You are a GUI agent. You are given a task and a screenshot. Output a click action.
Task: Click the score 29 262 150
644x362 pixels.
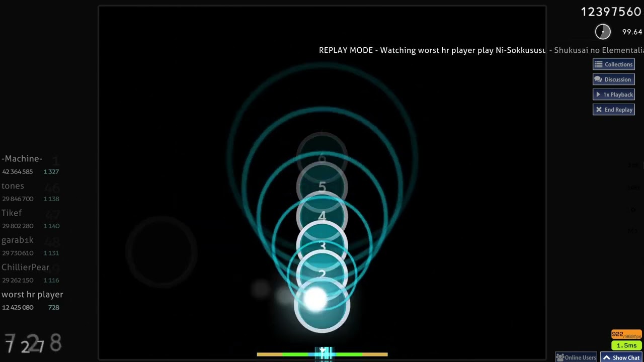(18, 281)
